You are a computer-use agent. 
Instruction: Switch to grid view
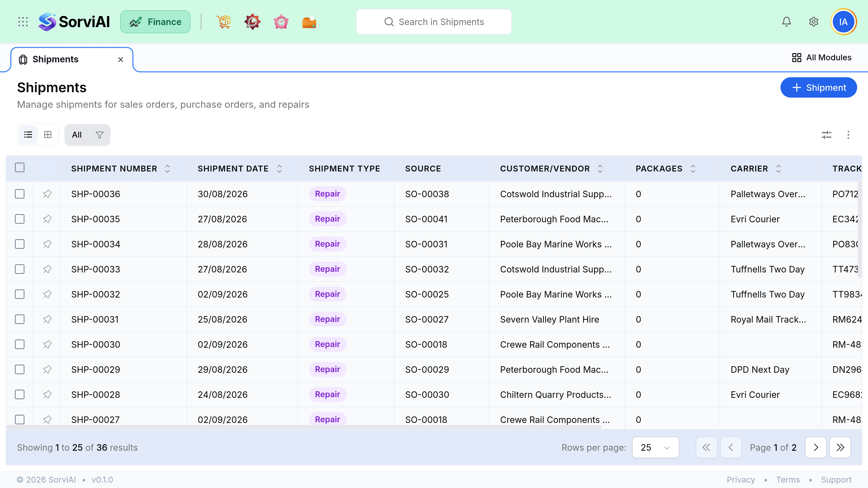click(x=48, y=135)
